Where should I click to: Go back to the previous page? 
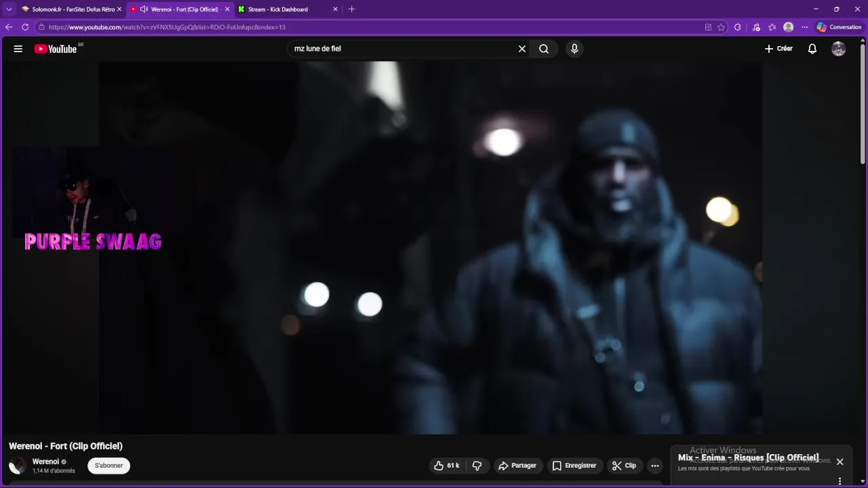point(9,27)
